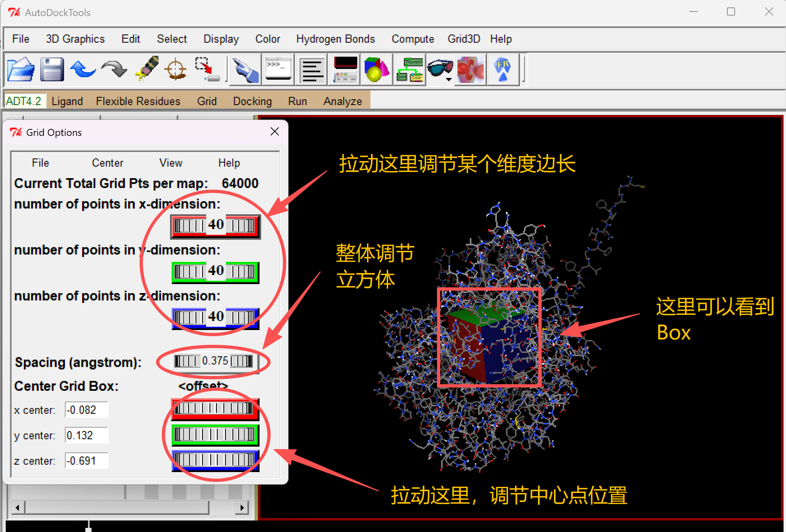Click the Spacing angstrom thumbwheel
Image resolution: width=786 pixels, height=532 pixels.
tap(214, 361)
